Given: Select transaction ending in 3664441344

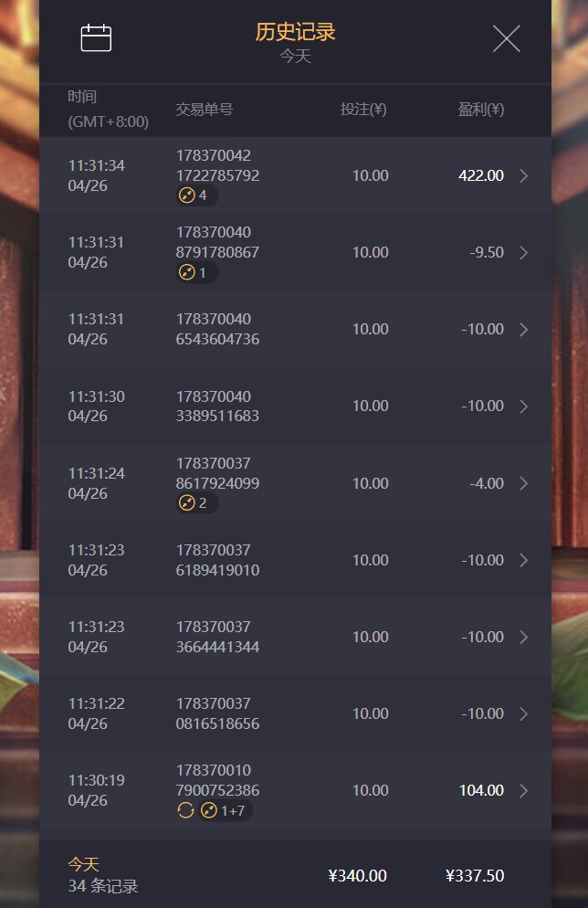Looking at the screenshot, I should [x=217, y=637].
